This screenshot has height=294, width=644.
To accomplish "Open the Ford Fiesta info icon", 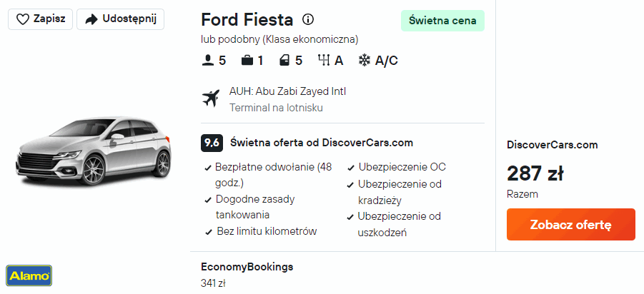I will click(x=308, y=19).
